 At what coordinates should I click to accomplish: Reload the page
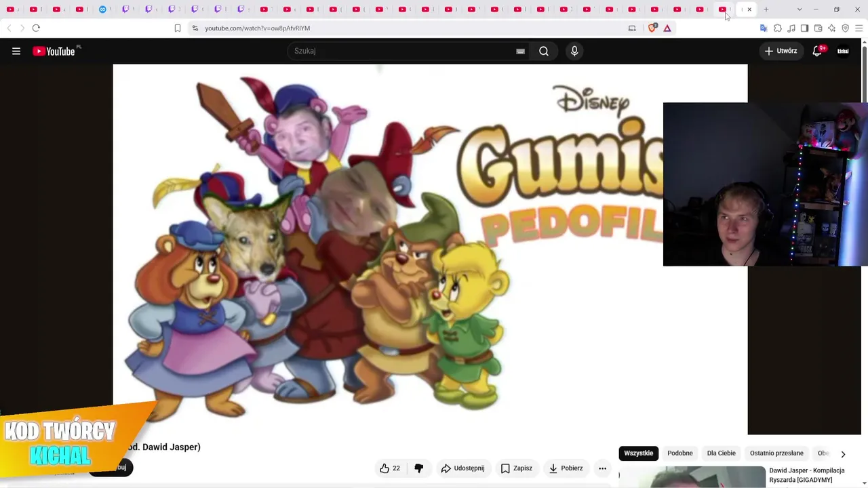(36, 28)
